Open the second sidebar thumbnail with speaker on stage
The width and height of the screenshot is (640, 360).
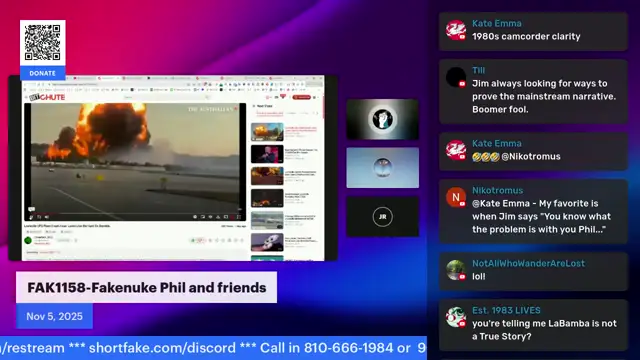point(267,154)
